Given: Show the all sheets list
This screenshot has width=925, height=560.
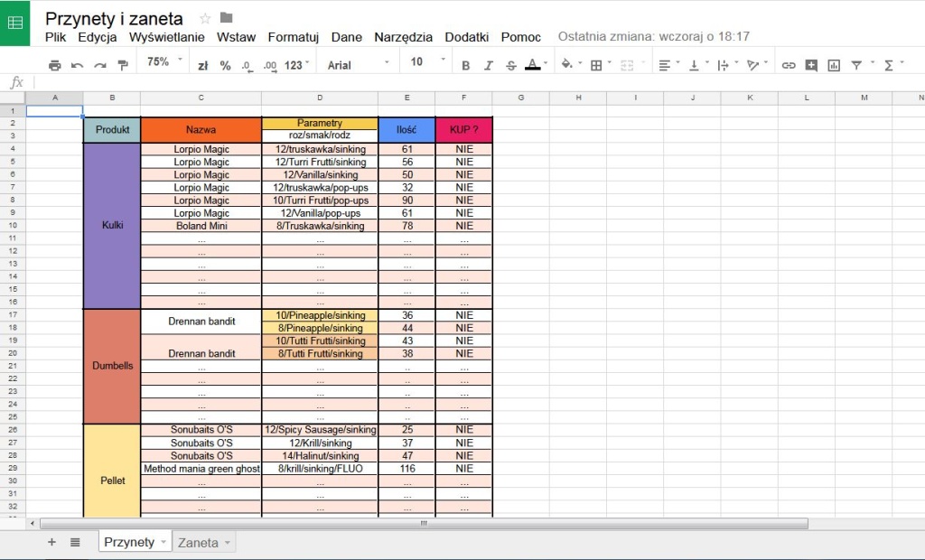Looking at the screenshot, I should click(75, 542).
